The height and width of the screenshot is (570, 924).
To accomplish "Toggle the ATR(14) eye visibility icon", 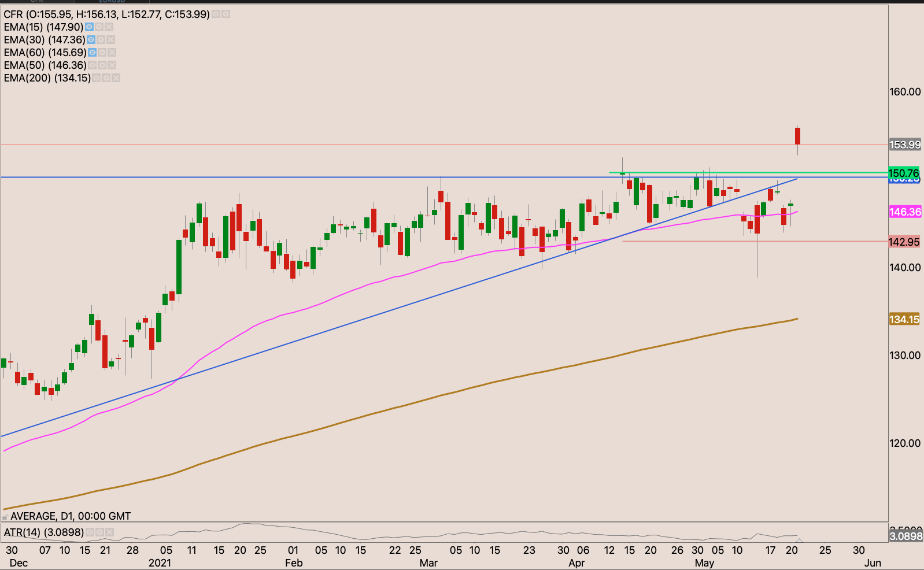I will tap(90, 532).
